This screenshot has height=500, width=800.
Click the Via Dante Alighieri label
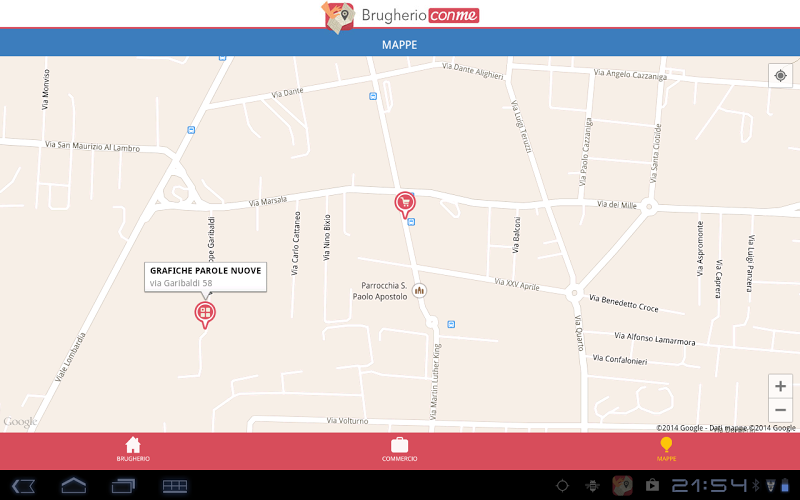click(473, 71)
